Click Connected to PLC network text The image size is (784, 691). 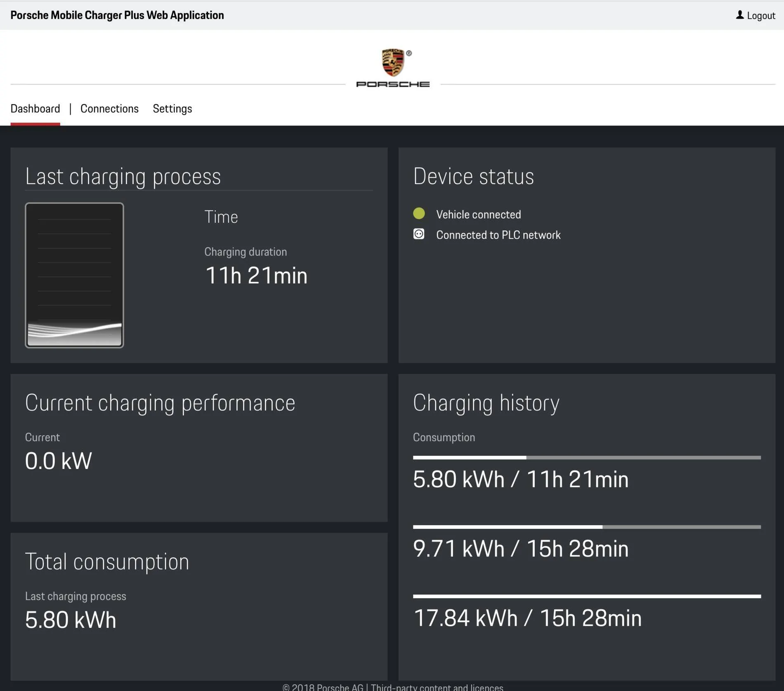pyautogui.click(x=498, y=235)
